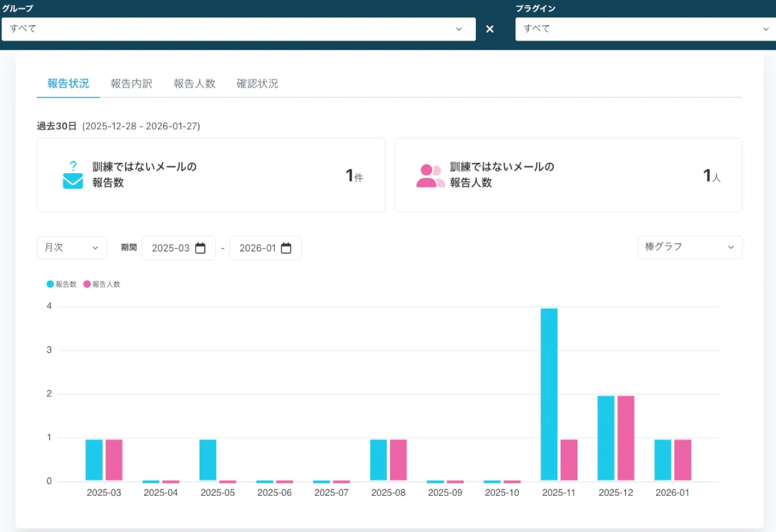Open the 月次 interval dropdown
The height and width of the screenshot is (532, 776).
(x=71, y=248)
